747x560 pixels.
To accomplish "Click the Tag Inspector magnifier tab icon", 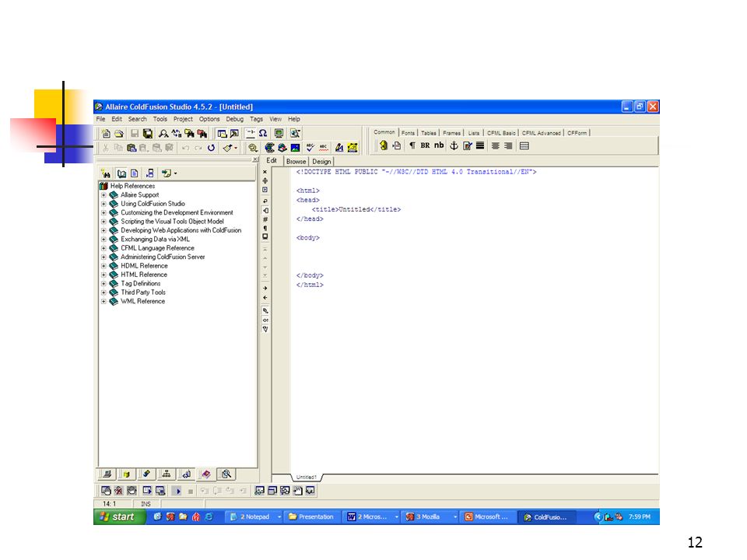I will pyautogui.click(x=226, y=474).
